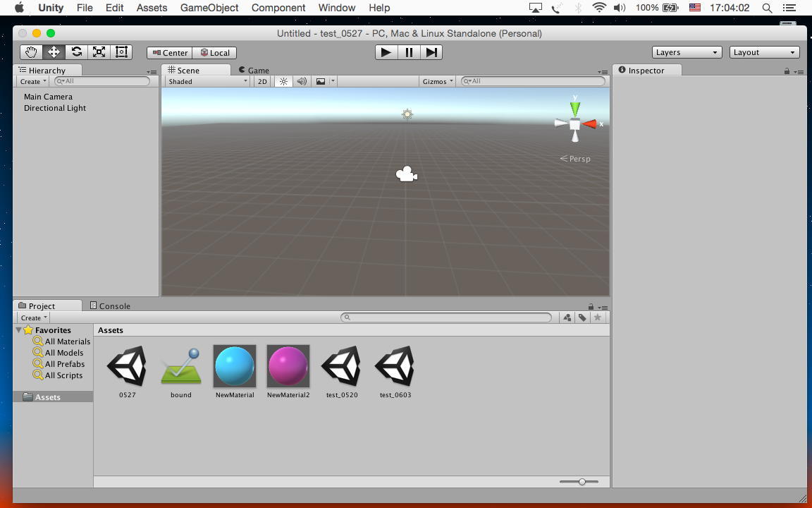Switch to the Inspector tab
The height and width of the screenshot is (508, 812).
tap(647, 70)
